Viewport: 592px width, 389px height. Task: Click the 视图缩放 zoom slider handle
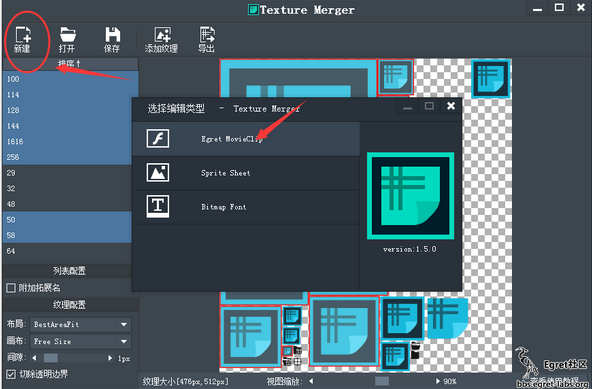tap(382, 381)
